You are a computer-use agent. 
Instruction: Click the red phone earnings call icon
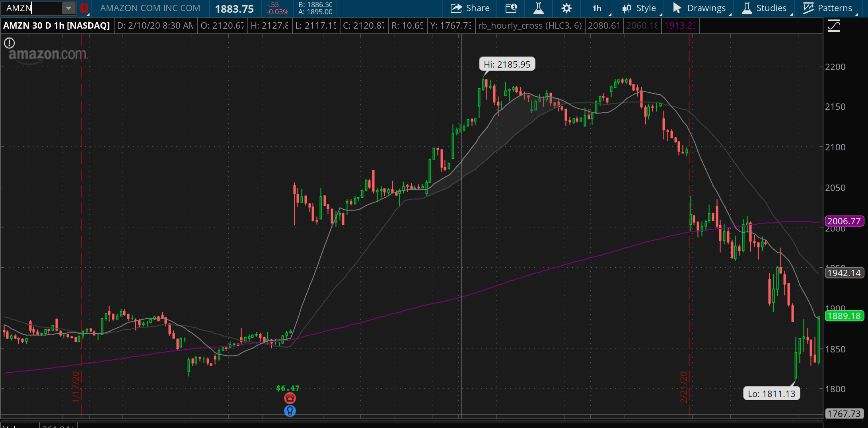tap(290, 398)
